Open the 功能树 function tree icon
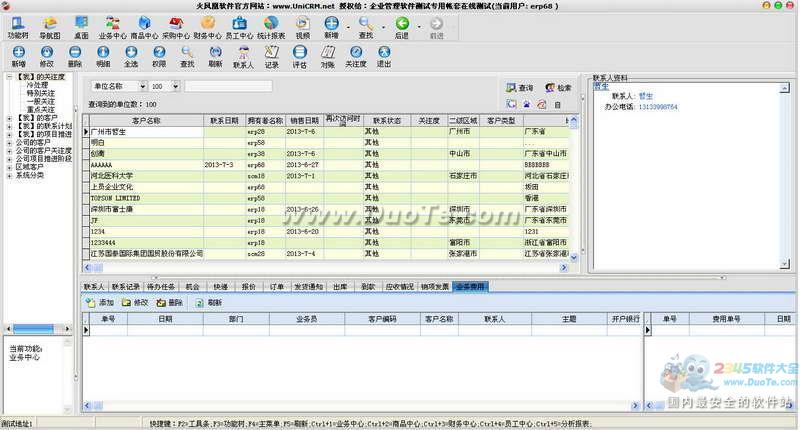Screen dimensions: 800x430 tap(17, 28)
